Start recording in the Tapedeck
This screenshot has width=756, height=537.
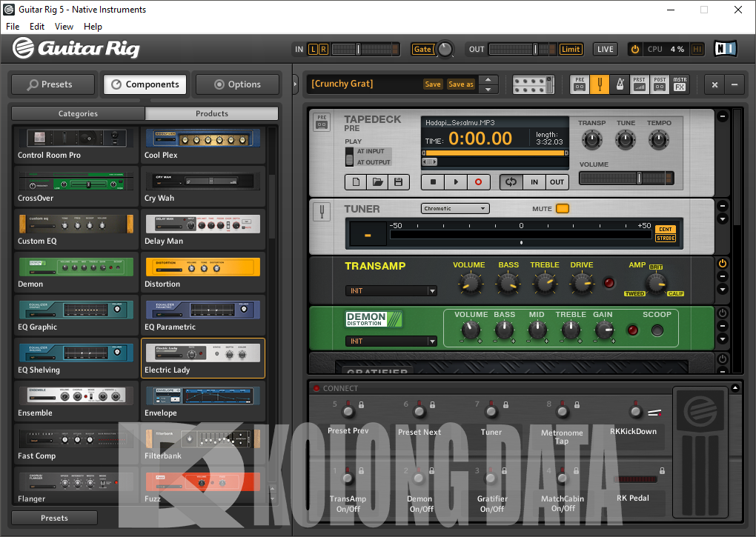[x=478, y=182]
